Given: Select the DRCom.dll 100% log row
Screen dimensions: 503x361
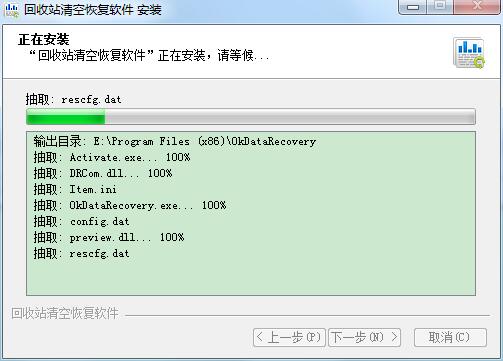Looking at the screenshot, I should pyautogui.click(x=103, y=173).
